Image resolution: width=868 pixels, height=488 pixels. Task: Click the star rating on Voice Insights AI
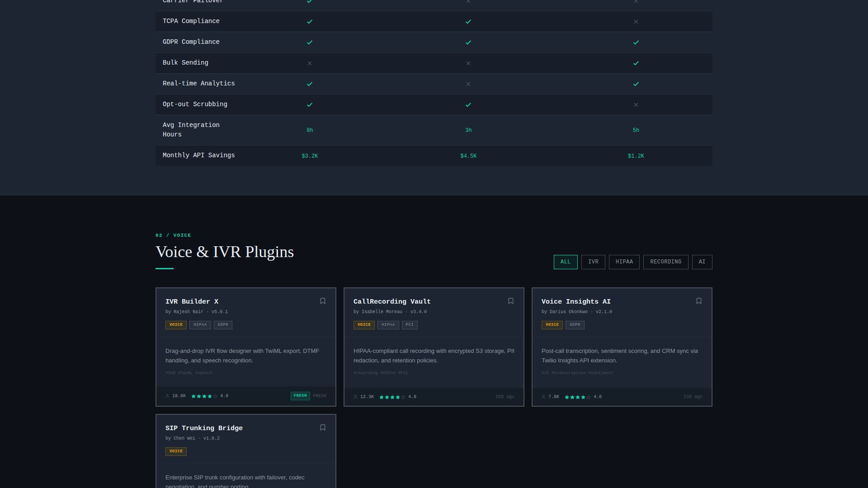pos(578,397)
